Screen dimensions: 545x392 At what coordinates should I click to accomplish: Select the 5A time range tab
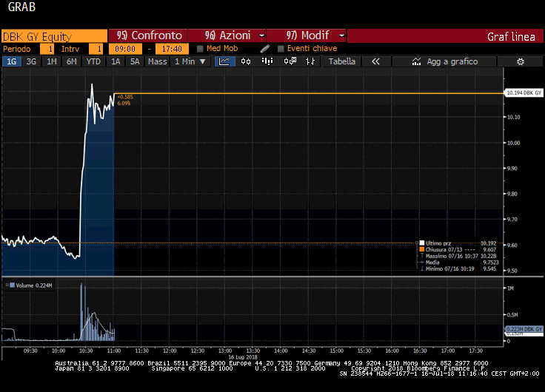click(135, 61)
